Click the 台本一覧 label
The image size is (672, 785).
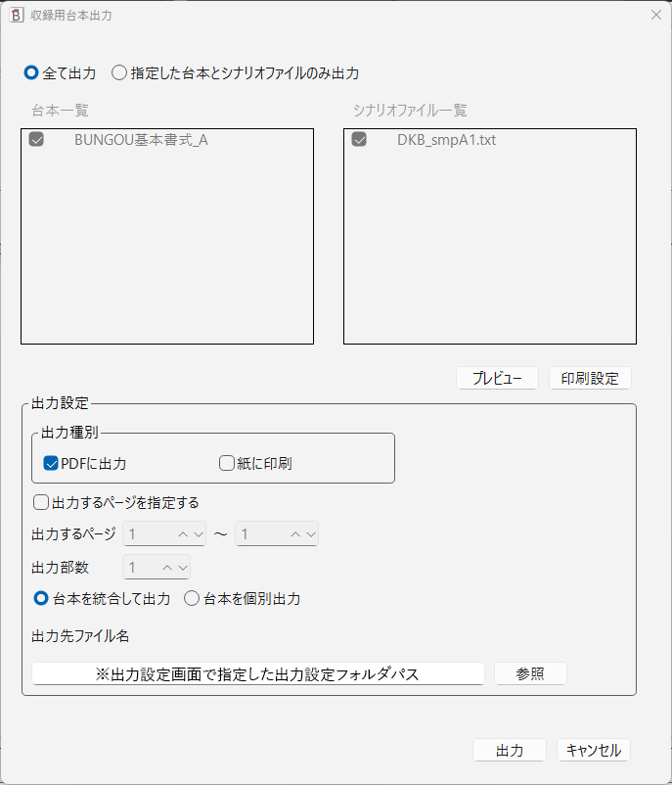(x=60, y=111)
